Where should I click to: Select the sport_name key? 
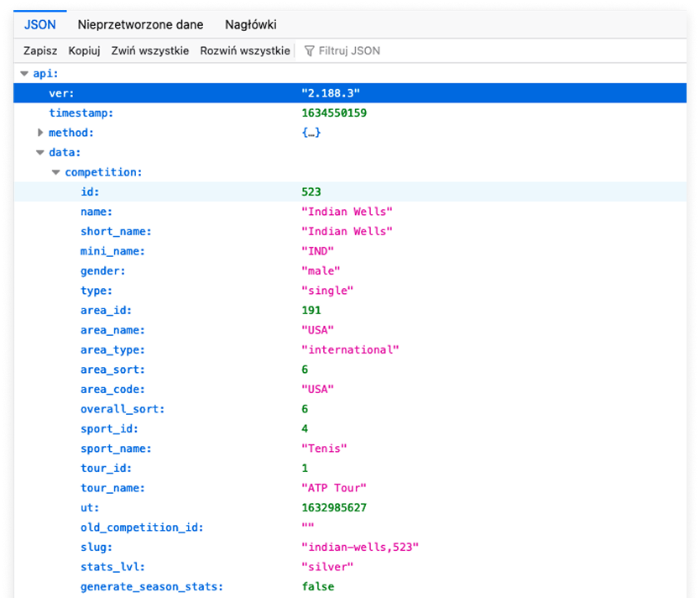click(116, 448)
